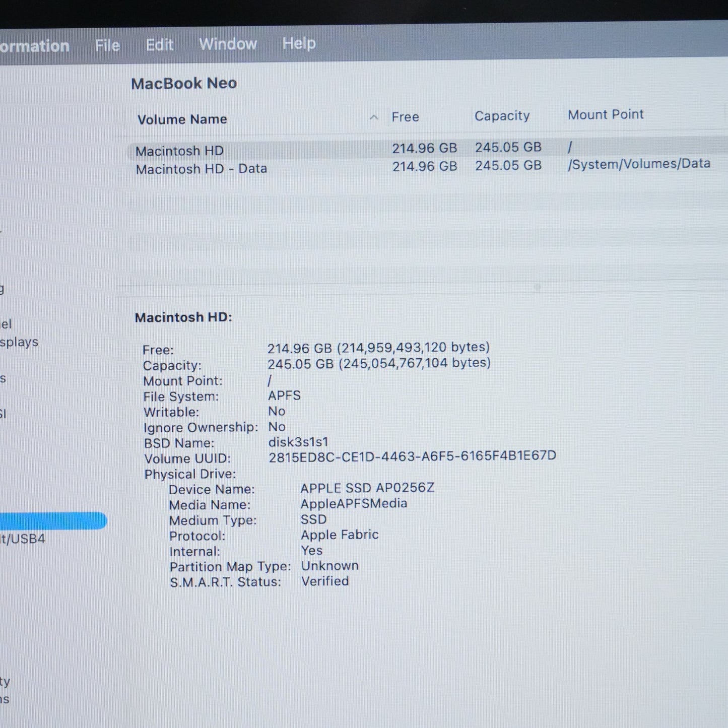Image resolution: width=728 pixels, height=728 pixels.
Task: Sort volumes by the Mount Point column
Action: [x=606, y=114]
